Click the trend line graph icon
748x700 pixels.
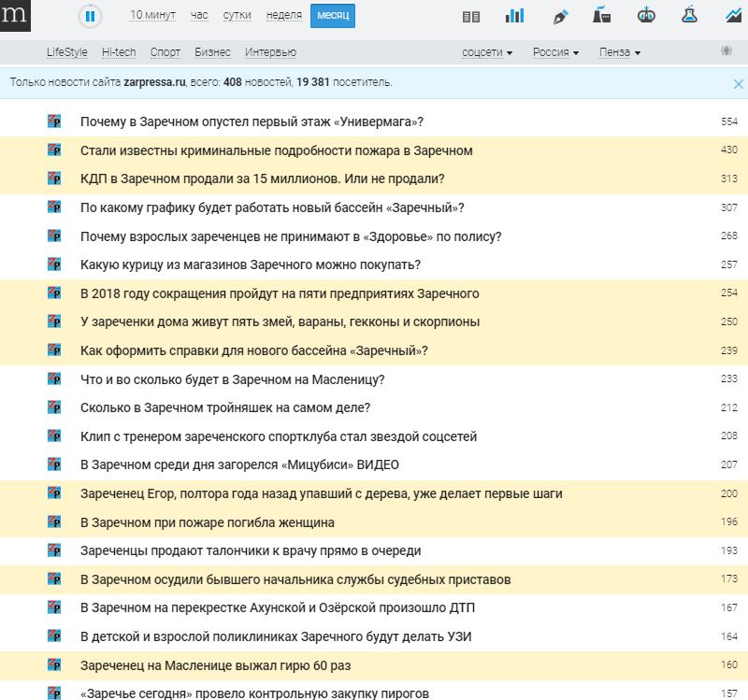coord(733,16)
